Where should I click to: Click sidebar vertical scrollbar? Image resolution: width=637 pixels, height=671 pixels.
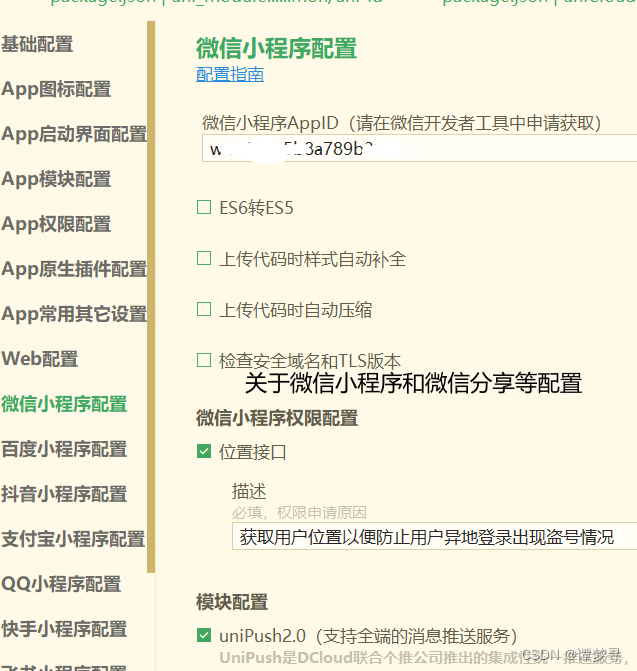151,297
